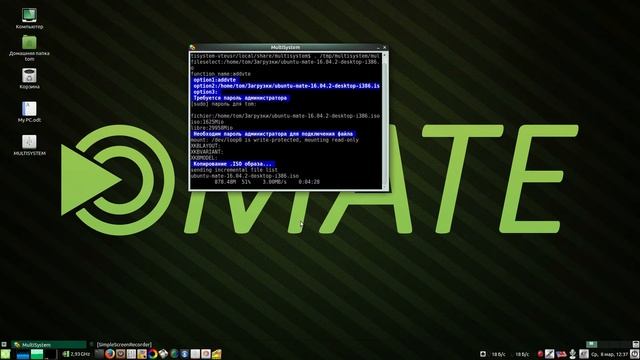The image size is (640, 360).
Task: Click the MultiSystem window menu icon in title bar
Action: [192, 47]
